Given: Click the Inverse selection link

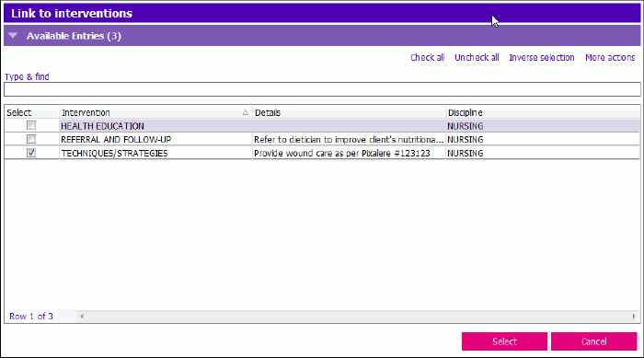Looking at the screenshot, I should pos(542,58).
